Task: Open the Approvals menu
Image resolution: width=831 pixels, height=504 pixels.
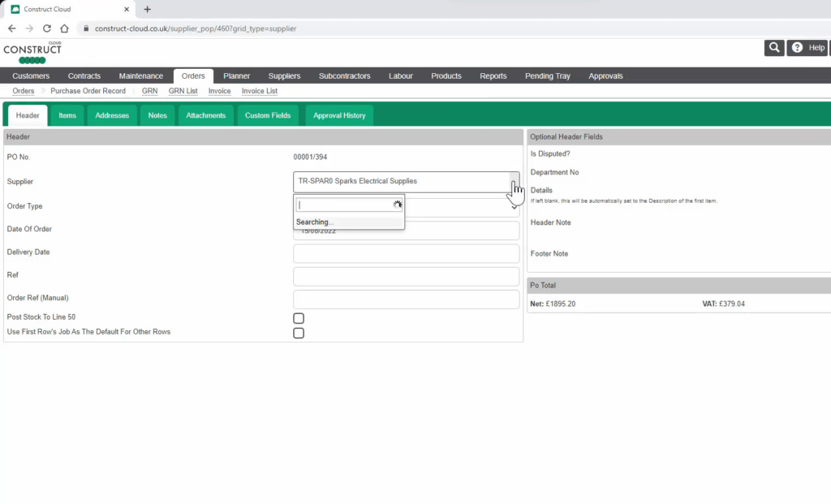Action: [x=605, y=75]
